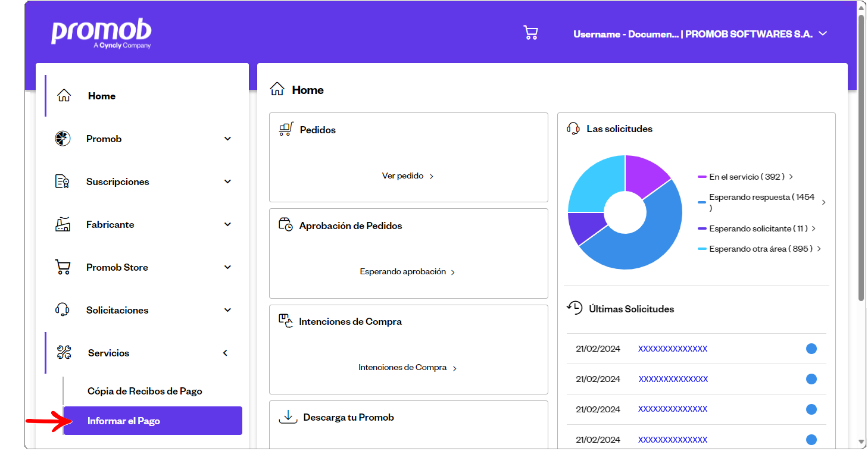The width and height of the screenshot is (868, 451).
Task: Open first XXXXXXXXXXXXXX request link
Action: click(673, 349)
